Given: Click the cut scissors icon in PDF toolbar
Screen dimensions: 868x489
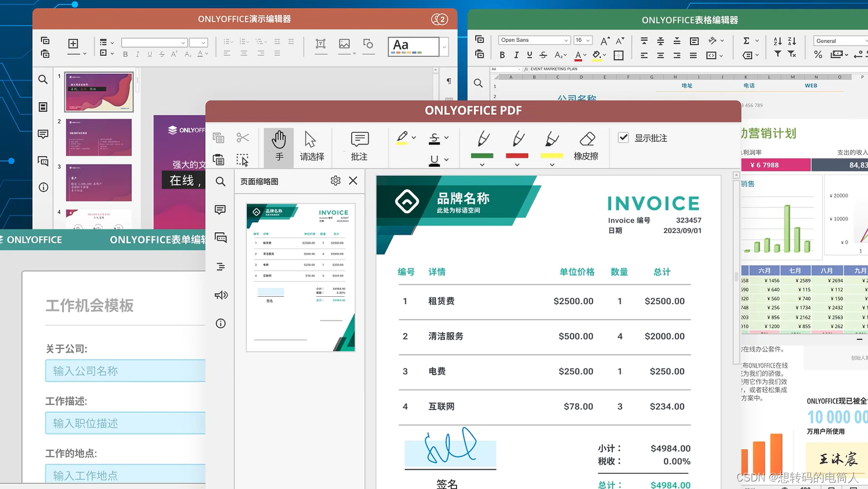Looking at the screenshot, I should [243, 138].
